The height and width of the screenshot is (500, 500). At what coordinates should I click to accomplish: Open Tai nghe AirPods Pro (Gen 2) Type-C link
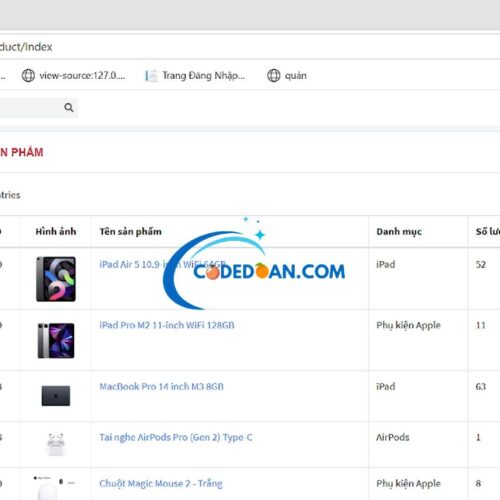coord(176,437)
